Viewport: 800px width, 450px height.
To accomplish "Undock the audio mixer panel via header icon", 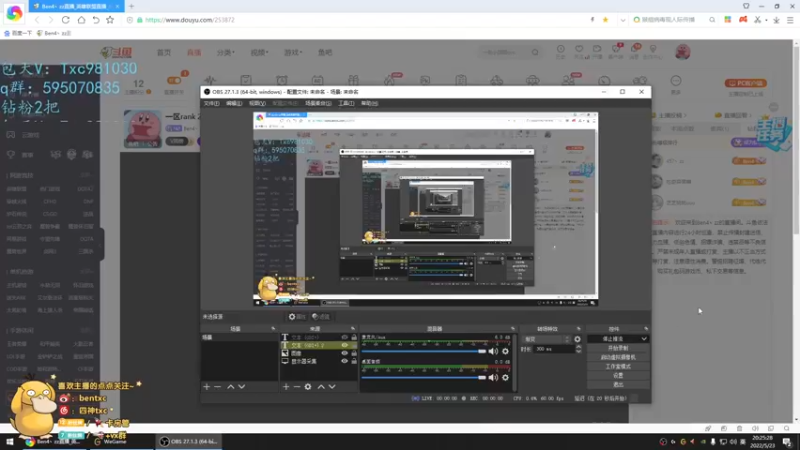I will point(513,329).
